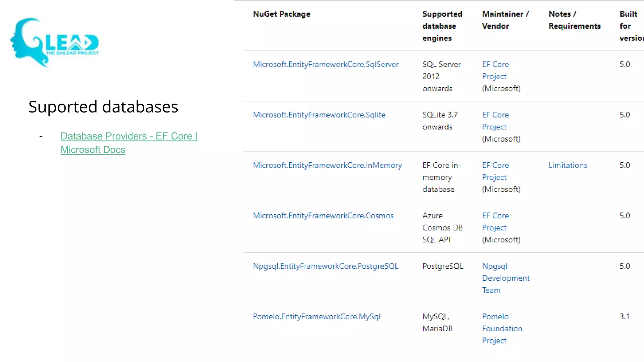Click the Notes / Requirements column header
644x362 pixels.
pyautogui.click(x=574, y=20)
